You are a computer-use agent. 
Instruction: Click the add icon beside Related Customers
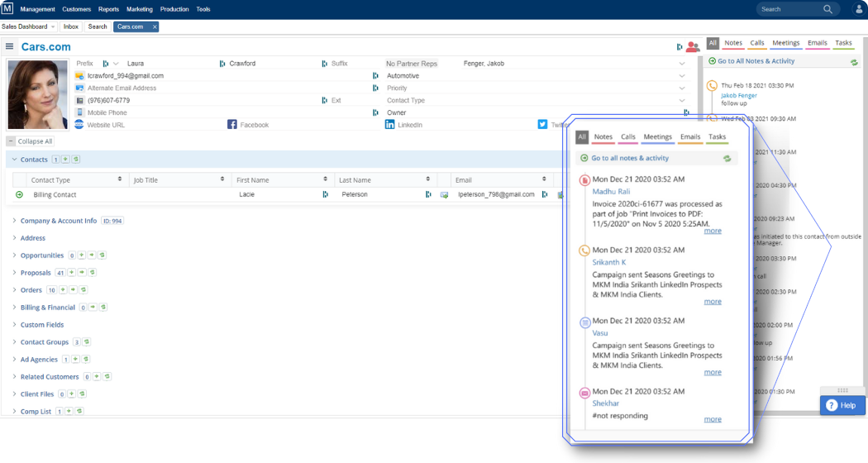(x=97, y=377)
